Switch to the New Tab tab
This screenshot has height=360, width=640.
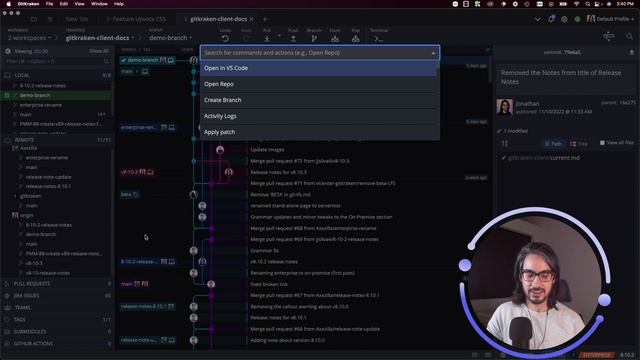tap(77, 19)
